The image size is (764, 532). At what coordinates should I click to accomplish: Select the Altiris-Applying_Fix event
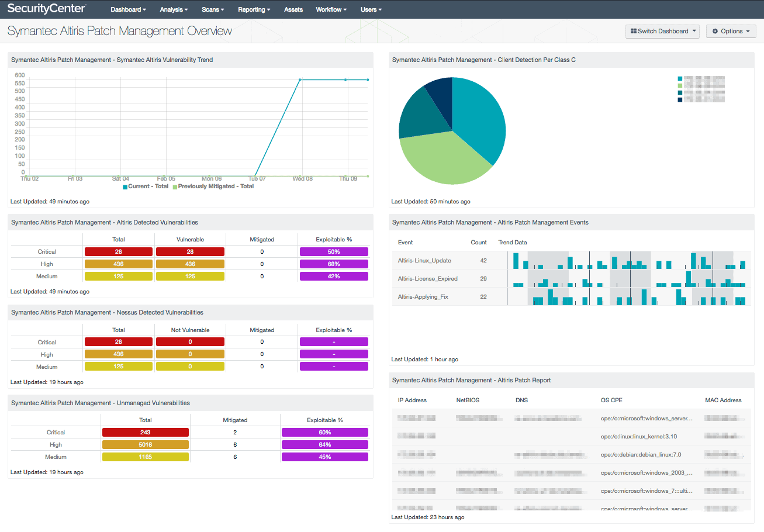click(x=423, y=297)
